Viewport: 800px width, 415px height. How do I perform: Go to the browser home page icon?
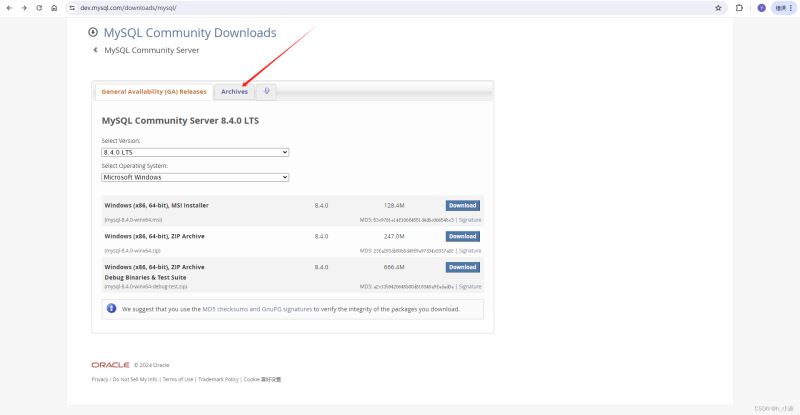click(54, 7)
